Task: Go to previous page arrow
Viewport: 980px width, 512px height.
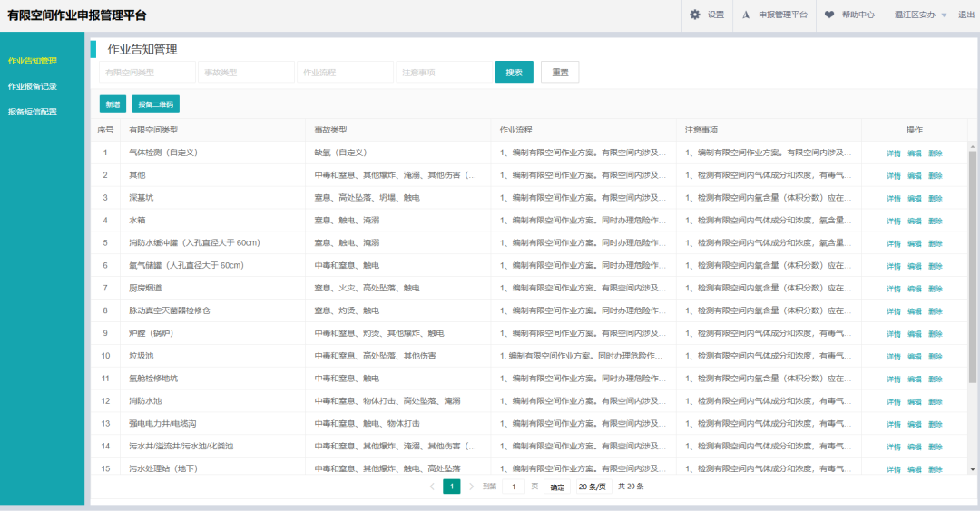Action: click(x=432, y=487)
